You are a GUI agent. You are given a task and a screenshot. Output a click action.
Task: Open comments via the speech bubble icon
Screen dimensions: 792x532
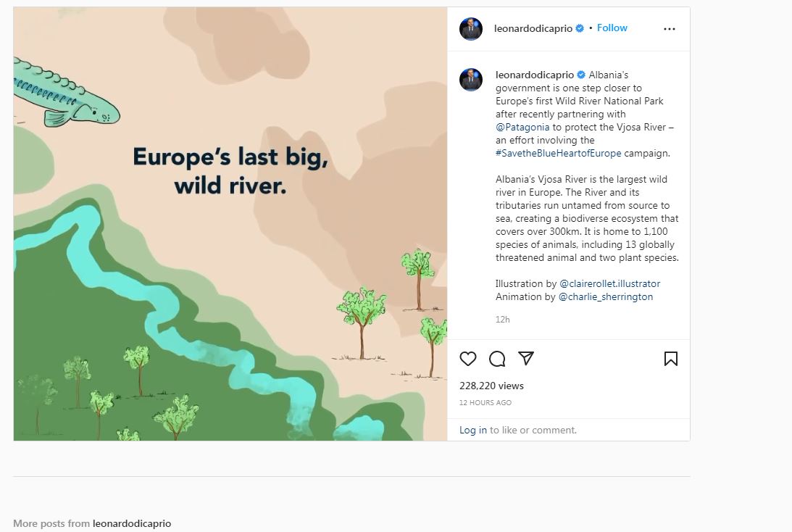coord(497,359)
